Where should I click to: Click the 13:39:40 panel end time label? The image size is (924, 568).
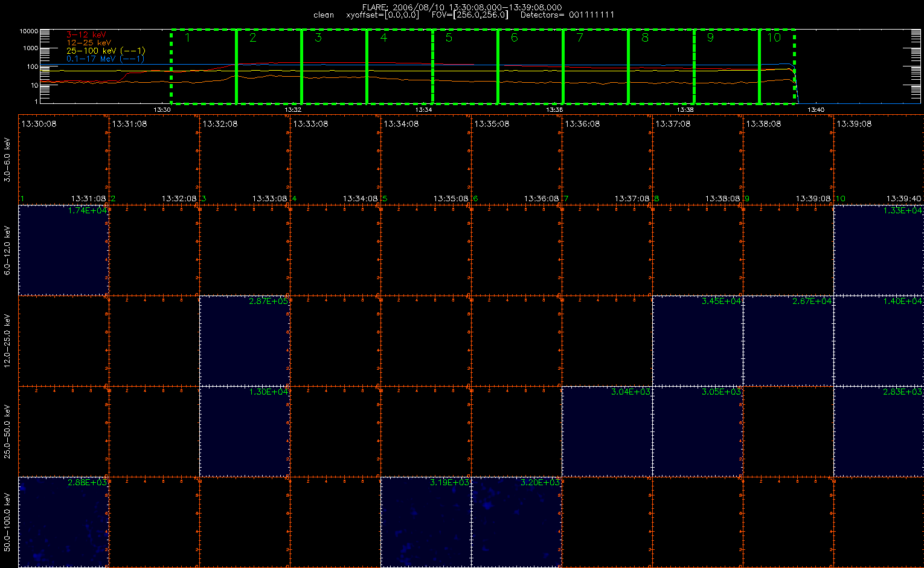tap(904, 198)
